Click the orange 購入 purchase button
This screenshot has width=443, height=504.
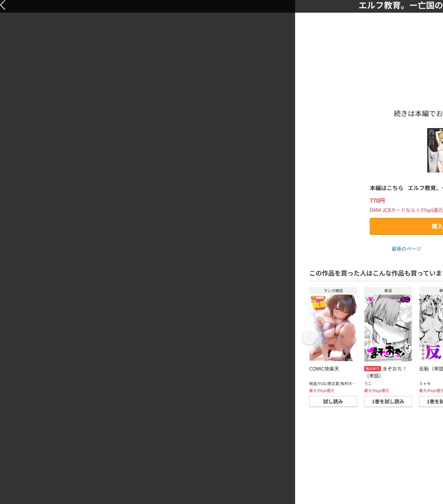coord(406,226)
